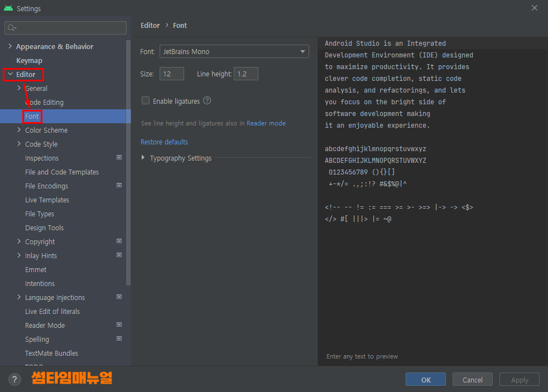Click the Apply button
The width and height of the screenshot is (548, 392).
click(520, 379)
